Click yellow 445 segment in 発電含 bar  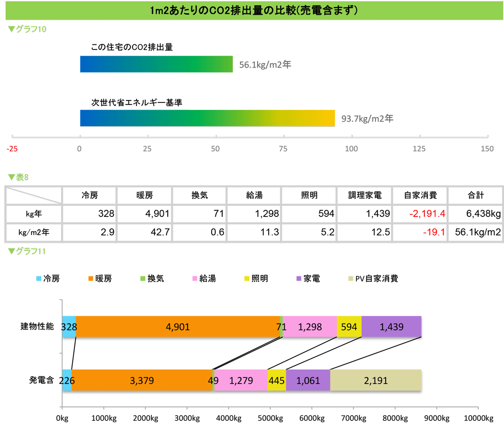pyautogui.click(x=277, y=380)
